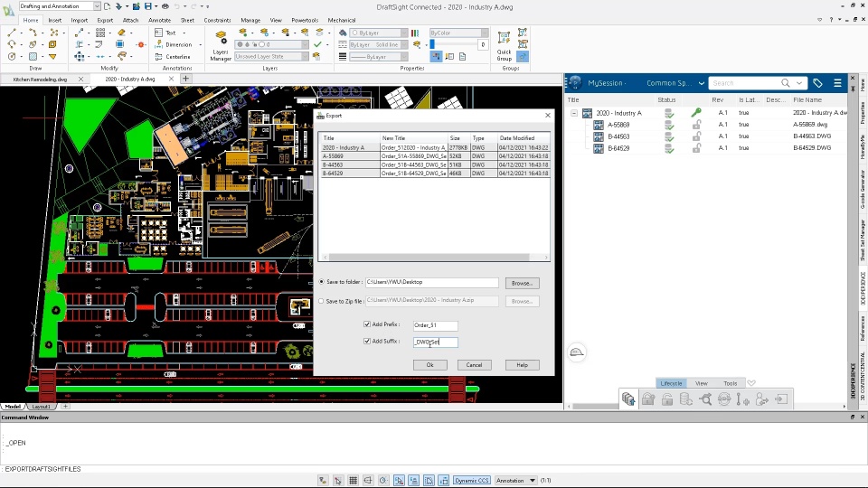Click the green key icon for 2020 - Industry A
Image resolution: width=868 pixels, height=488 pixels.
(696, 113)
